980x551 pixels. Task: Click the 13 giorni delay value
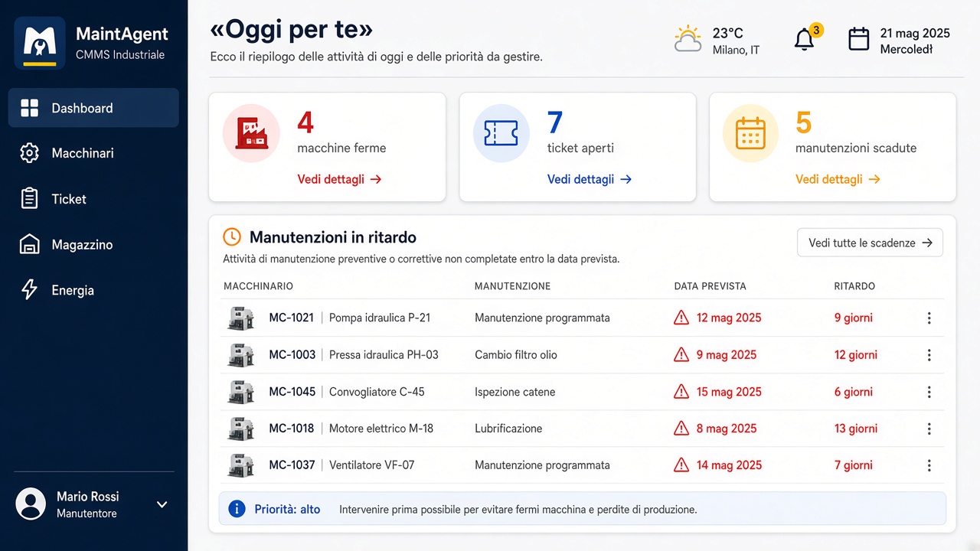pyautogui.click(x=856, y=429)
